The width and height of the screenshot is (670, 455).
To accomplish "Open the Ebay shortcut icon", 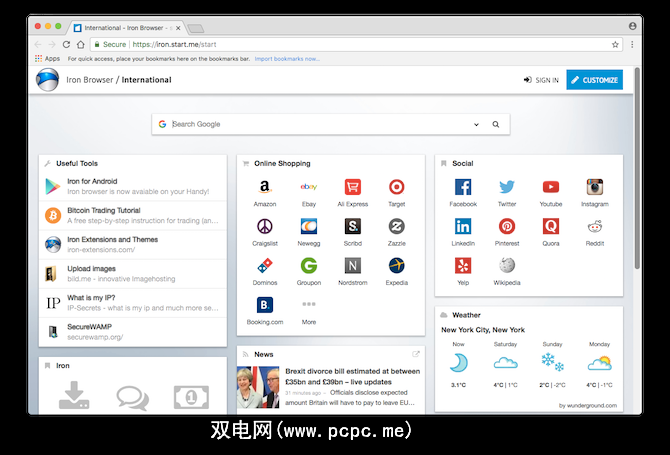I will 309,187.
